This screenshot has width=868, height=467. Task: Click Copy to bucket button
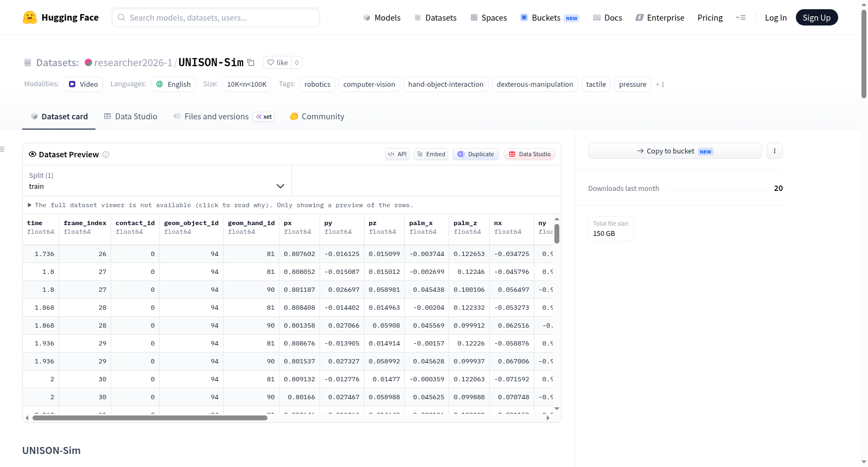(675, 151)
